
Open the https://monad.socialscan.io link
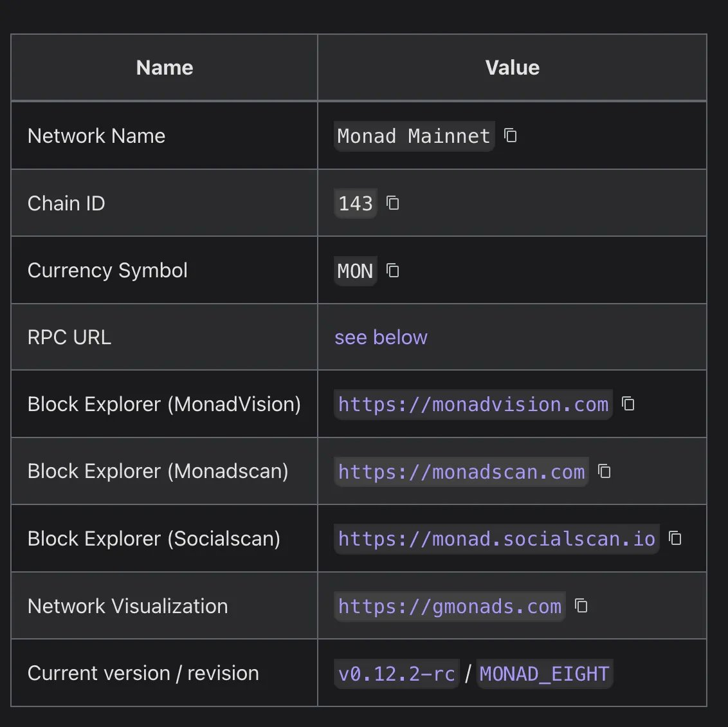(x=496, y=539)
